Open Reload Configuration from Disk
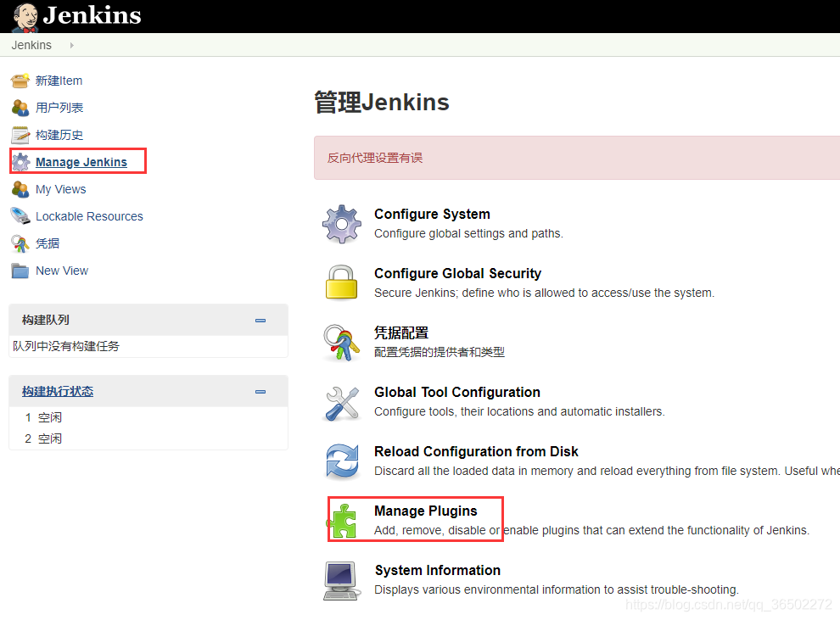The image size is (840, 620). coord(476,452)
